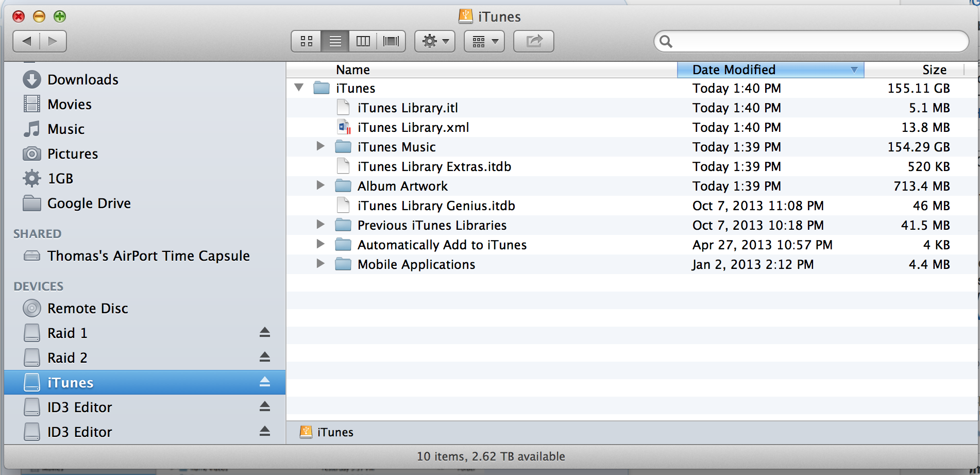Select the iTunes Music folder row

tap(632, 147)
